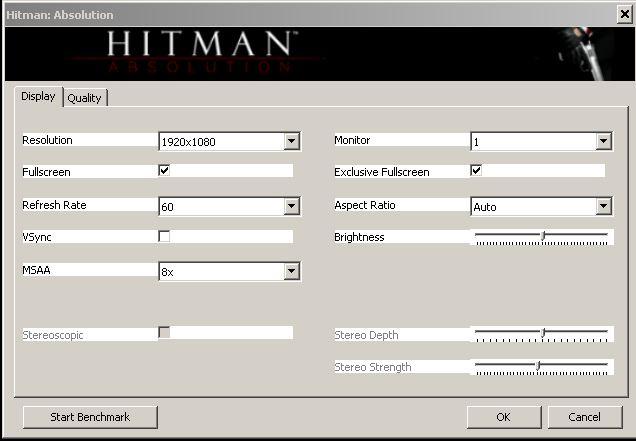Uncheck the Fullscreen checkbox
Screen dimensions: 636x441
coord(164,170)
